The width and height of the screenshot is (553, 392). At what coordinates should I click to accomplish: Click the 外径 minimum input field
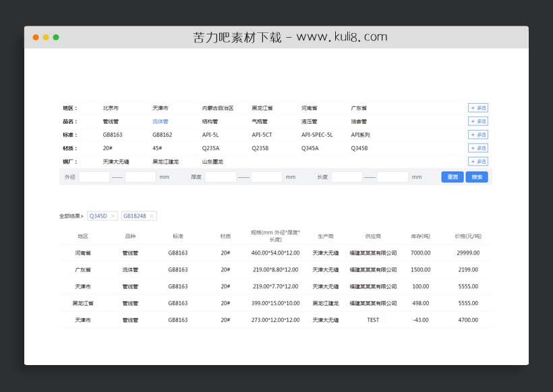[x=94, y=176]
